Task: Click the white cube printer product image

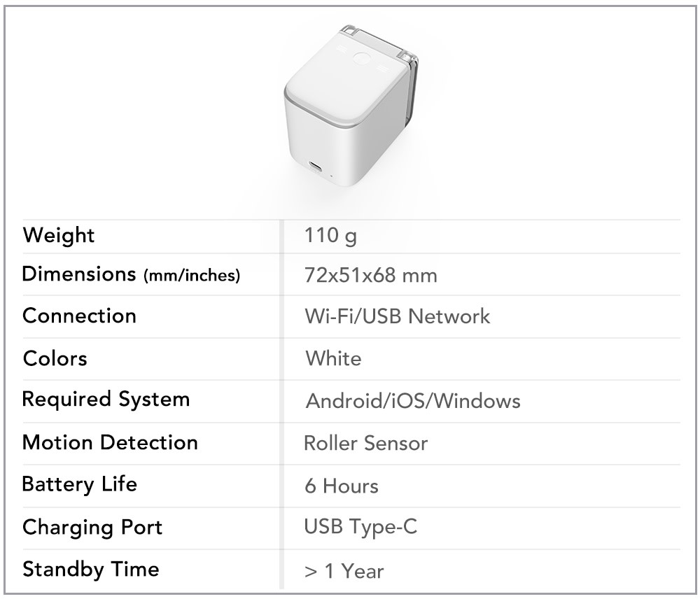Action: tap(351, 106)
